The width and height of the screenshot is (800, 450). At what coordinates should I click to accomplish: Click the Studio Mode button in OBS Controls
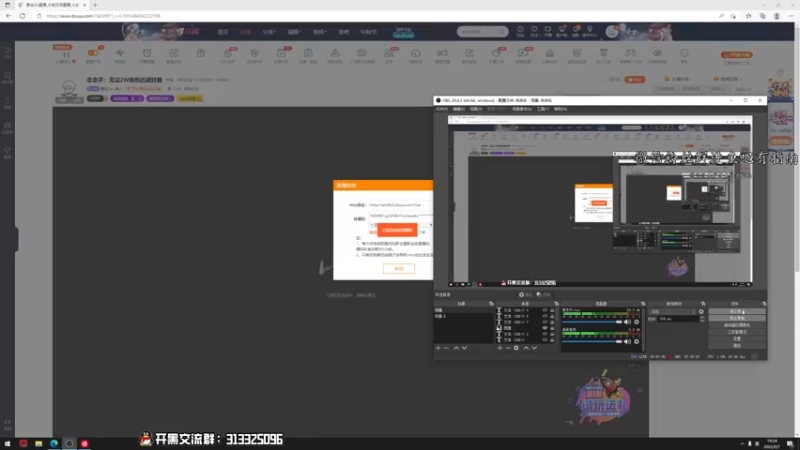point(737,332)
